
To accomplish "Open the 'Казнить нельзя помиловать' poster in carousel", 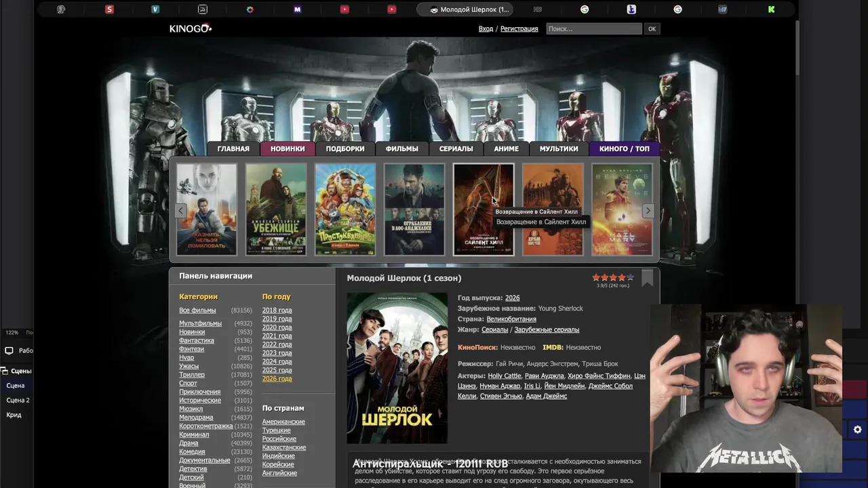I will pyautogui.click(x=207, y=209).
